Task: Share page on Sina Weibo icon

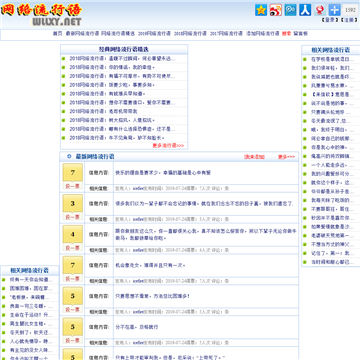Action: [x=276, y=10]
